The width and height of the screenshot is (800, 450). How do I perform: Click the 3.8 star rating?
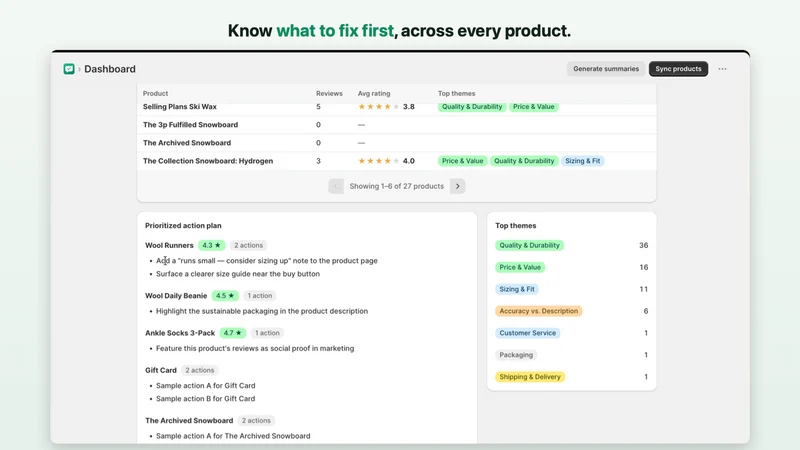(x=386, y=107)
